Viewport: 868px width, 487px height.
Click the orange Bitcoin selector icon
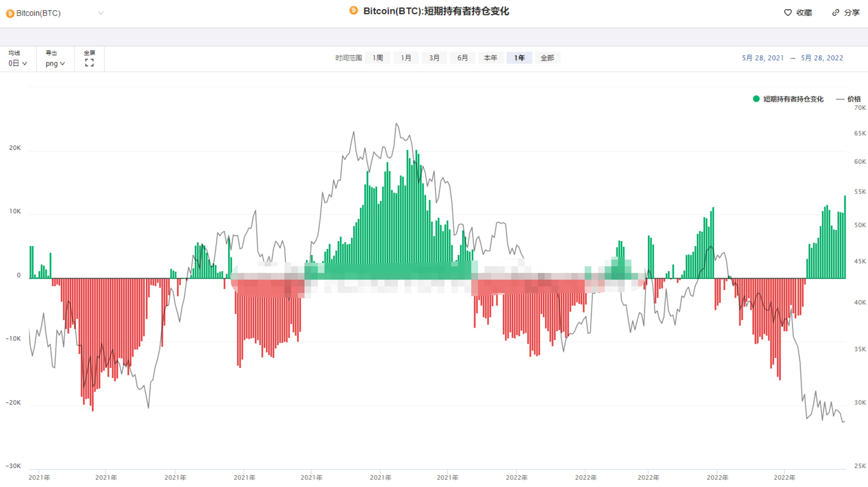pyautogui.click(x=10, y=14)
